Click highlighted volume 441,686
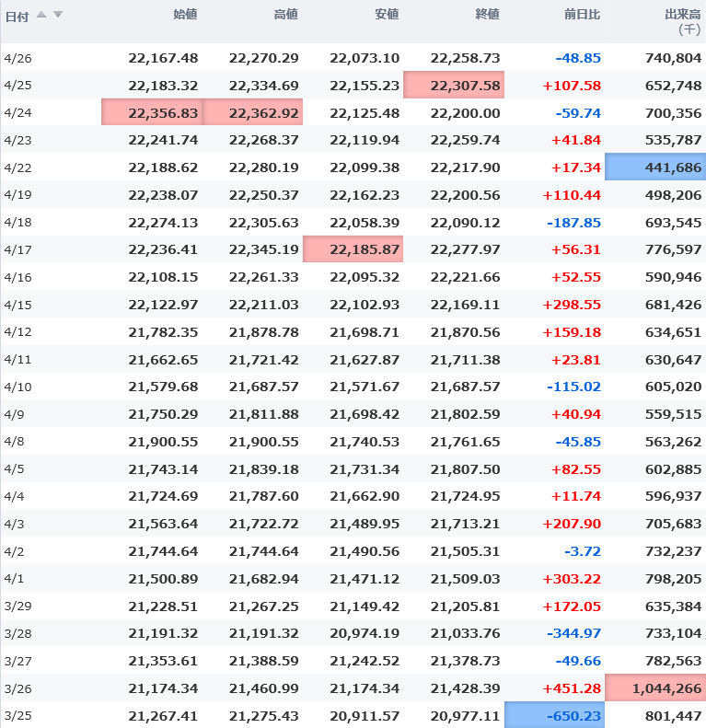 pyautogui.click(x=655, y=167)
